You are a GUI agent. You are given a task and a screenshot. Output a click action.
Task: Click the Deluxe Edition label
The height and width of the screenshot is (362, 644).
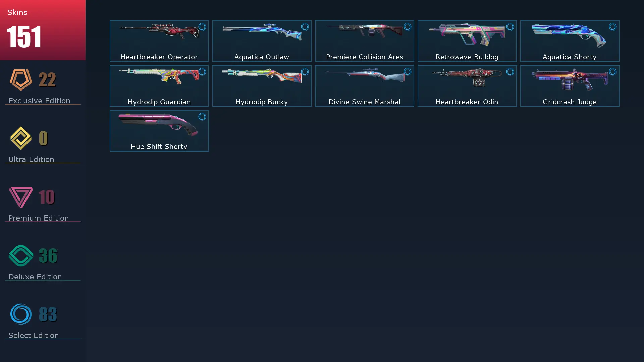pyautogui.click(x=35, y=277)
